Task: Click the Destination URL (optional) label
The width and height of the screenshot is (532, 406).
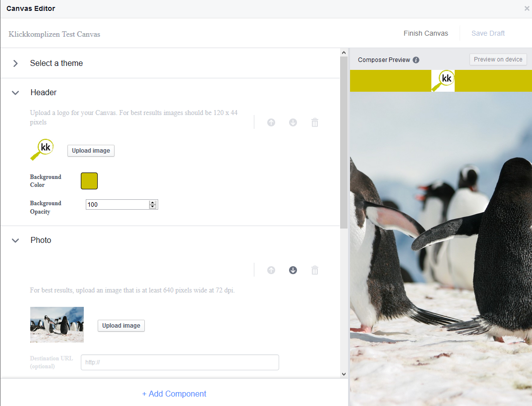Action: pos(51,362)
